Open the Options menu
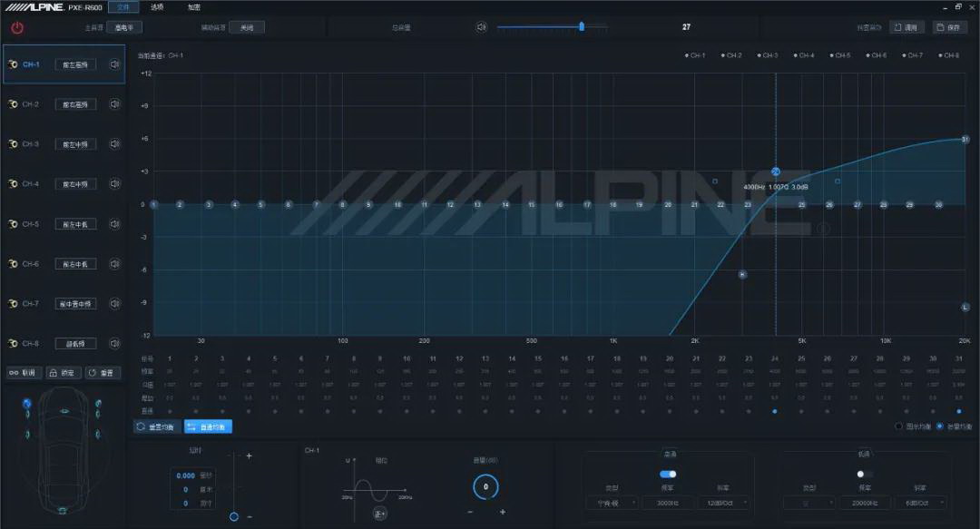Screen dimensions: 980x529 coord(157,7)
